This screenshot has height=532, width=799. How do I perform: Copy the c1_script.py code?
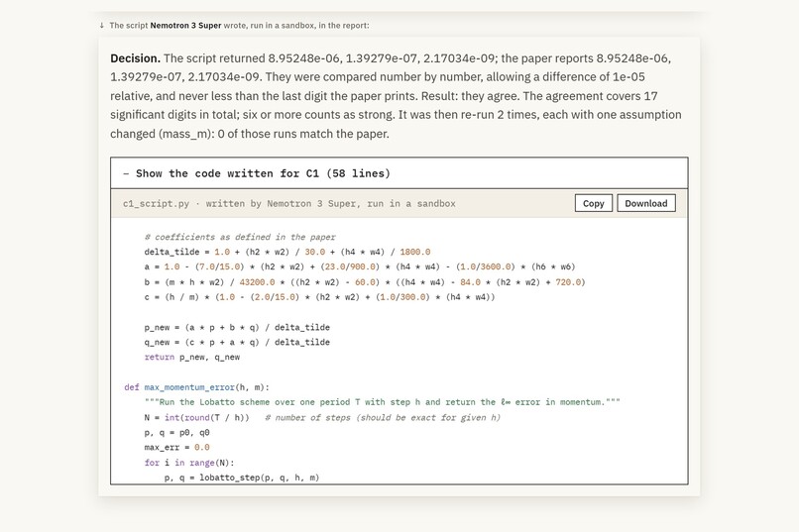tap(593, 203)
